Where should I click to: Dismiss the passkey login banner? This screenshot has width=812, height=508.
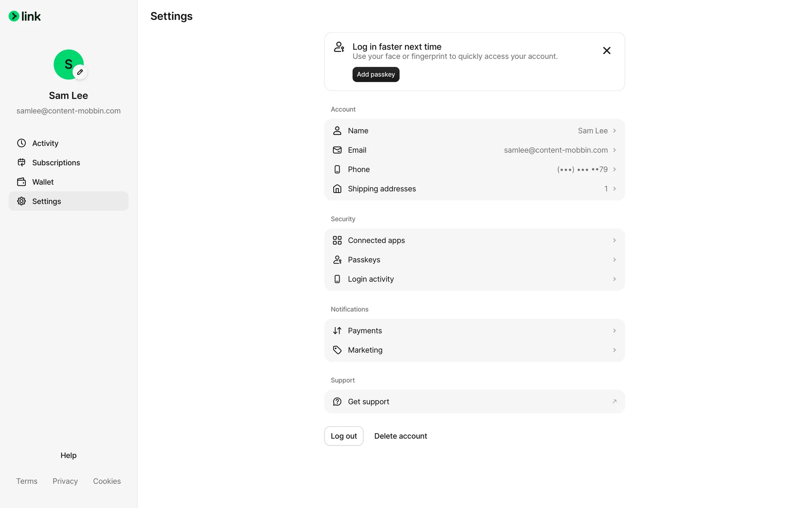(x=606, y=51)
